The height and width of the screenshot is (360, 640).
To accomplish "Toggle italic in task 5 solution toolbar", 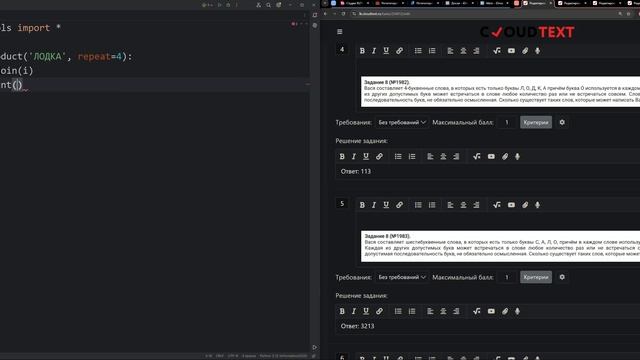I will click(354, 311).
